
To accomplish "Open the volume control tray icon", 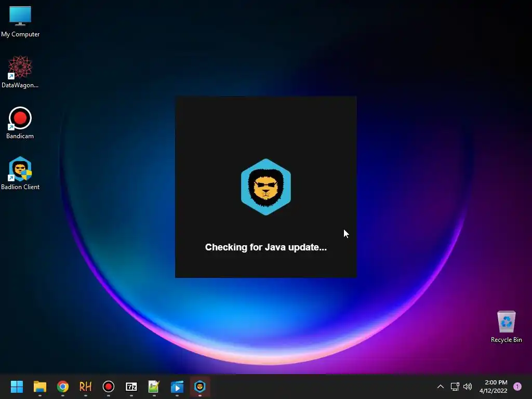I will pyautogui.click(x=468, y=387).
